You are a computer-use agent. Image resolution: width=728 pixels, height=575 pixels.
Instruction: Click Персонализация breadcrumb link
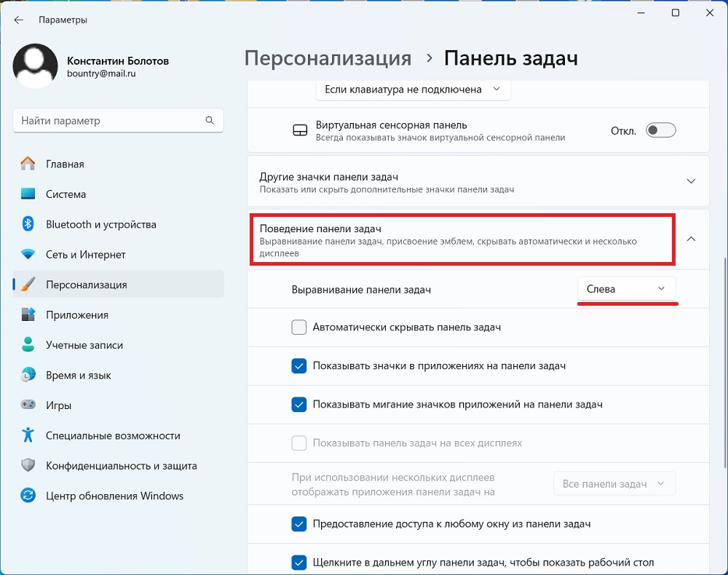click(328, 59)
